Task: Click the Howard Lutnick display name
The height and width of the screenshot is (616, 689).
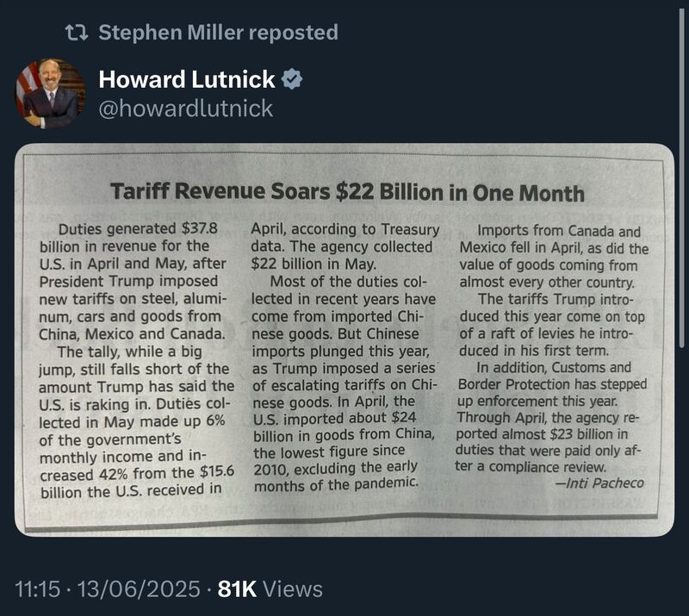Action: pos(187,79)
